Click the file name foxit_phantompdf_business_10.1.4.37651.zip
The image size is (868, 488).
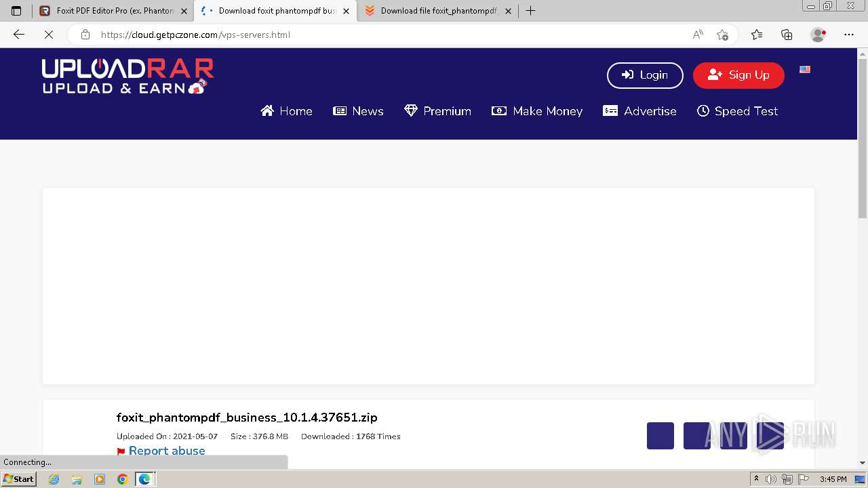click(x=247, y=418)
